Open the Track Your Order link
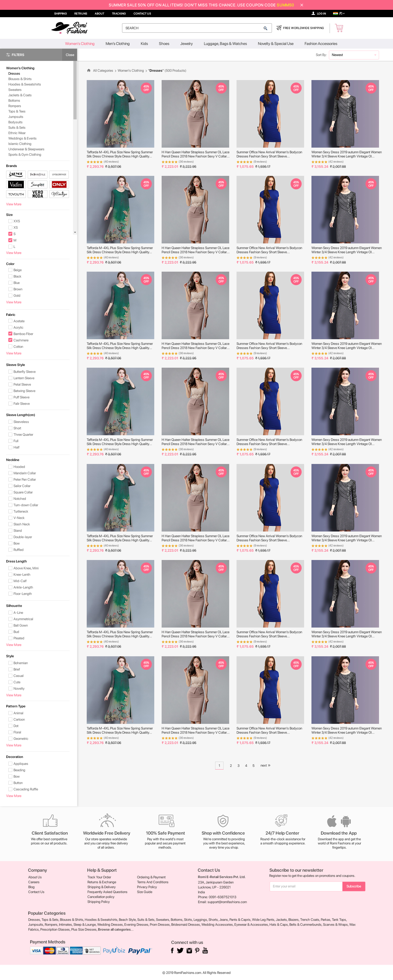 tap(99, 877)
